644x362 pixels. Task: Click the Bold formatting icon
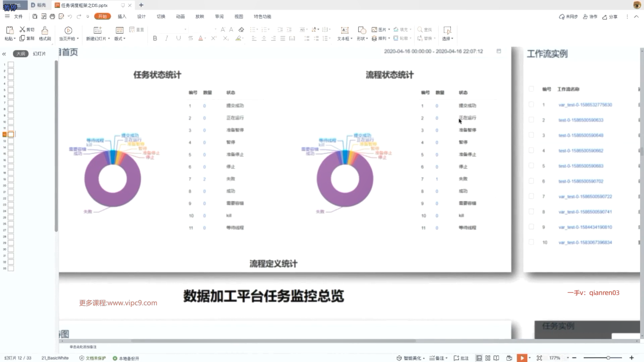coord(155,39)
